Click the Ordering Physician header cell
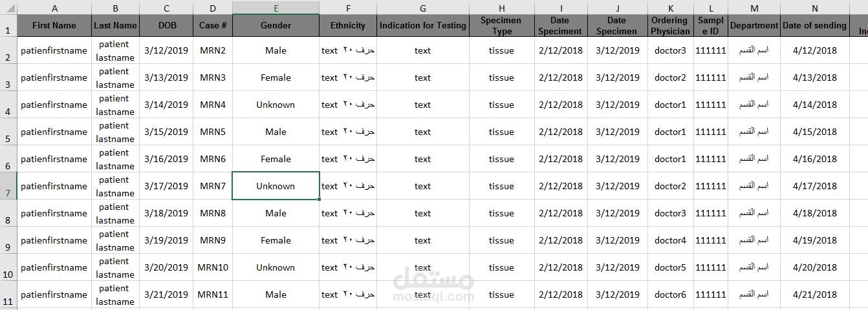The width and height of the screenshot is (868, 310). pos(670,26)
